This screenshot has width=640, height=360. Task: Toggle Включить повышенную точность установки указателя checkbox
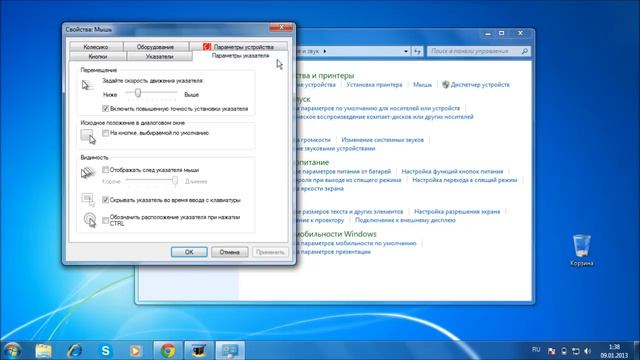click(x=105, y=109)
